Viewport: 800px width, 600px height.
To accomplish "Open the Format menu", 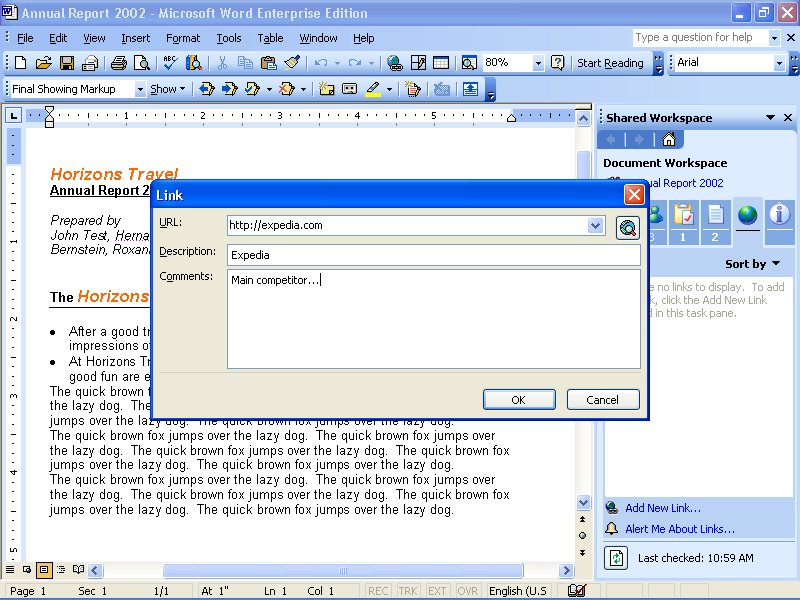I will (183, 38).
